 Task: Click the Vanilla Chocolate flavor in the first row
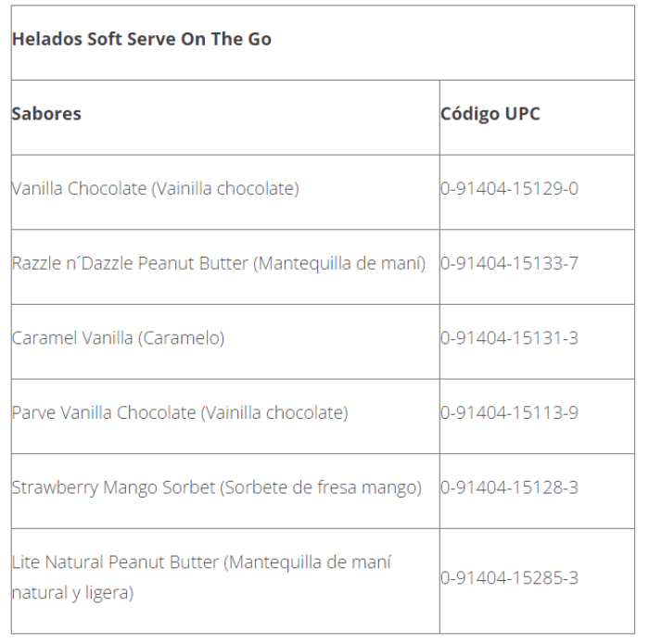[x=79, y=189]
